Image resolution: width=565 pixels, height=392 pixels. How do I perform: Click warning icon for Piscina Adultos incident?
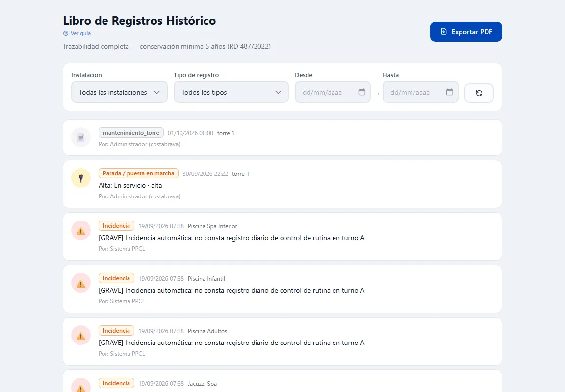click(x=81, y=336)
